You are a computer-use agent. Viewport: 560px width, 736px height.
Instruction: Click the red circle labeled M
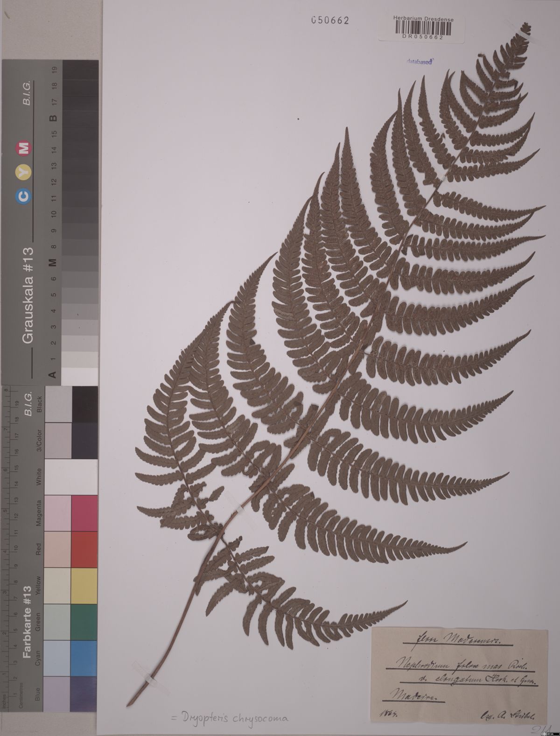coord(24,148)
